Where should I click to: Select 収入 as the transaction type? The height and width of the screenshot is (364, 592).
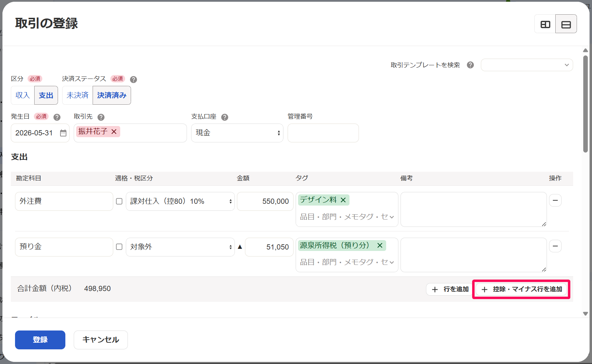(23, 95)
